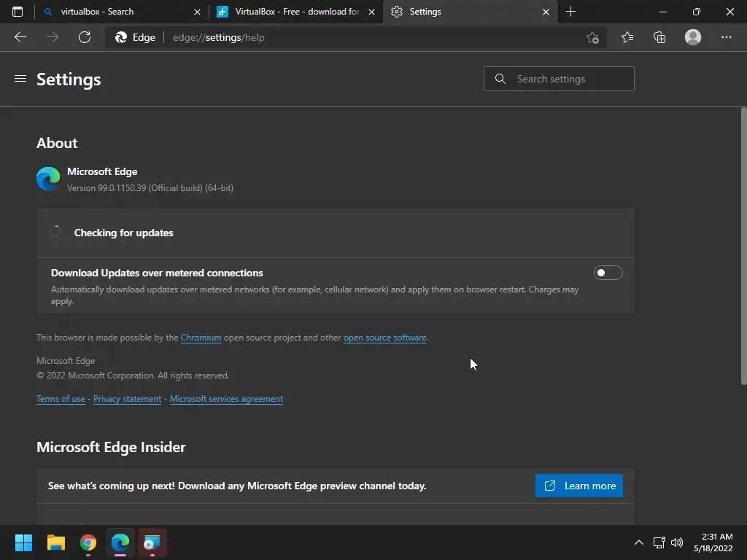Open the volume speaker tray icon
The width and height of the screenshot is (747, 560).
(676, 542)
